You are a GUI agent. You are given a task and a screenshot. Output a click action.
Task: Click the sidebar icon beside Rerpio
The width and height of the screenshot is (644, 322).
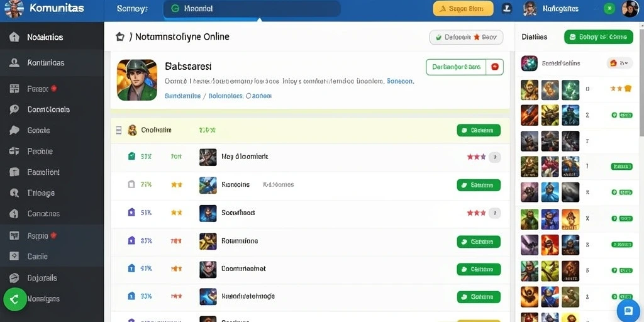click(x=14, y=235)
